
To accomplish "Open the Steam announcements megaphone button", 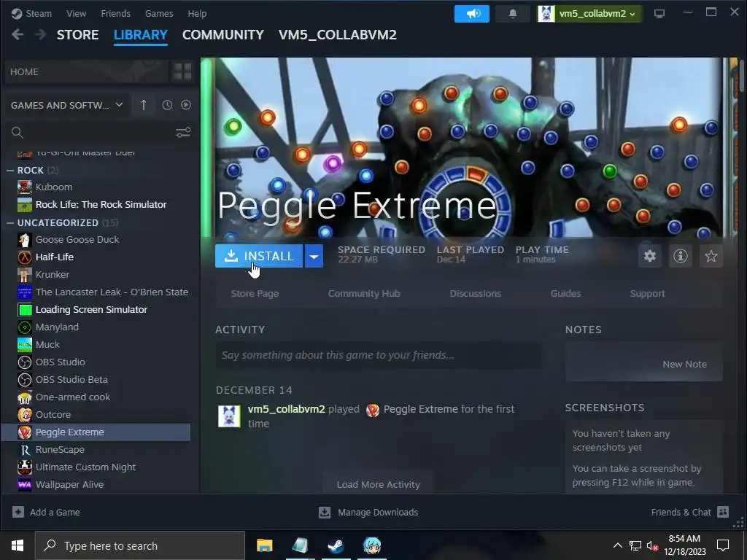I will click(x=472, y=13).
